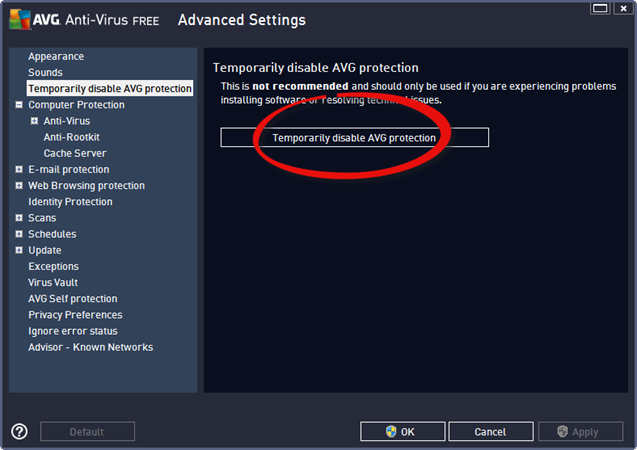Expand the Anti-Virus tree node
Viewport: 637px width, 450px height.
[x=34, y=121]
